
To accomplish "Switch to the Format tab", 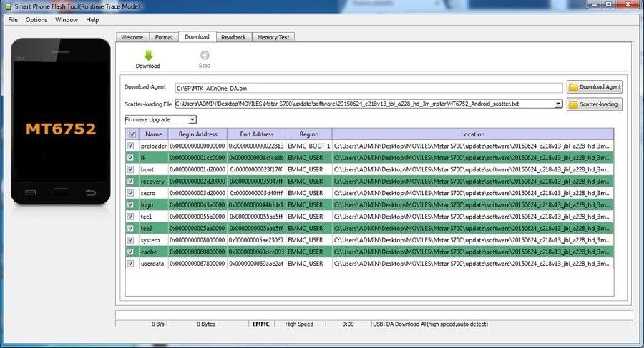I will pos(164,37).
